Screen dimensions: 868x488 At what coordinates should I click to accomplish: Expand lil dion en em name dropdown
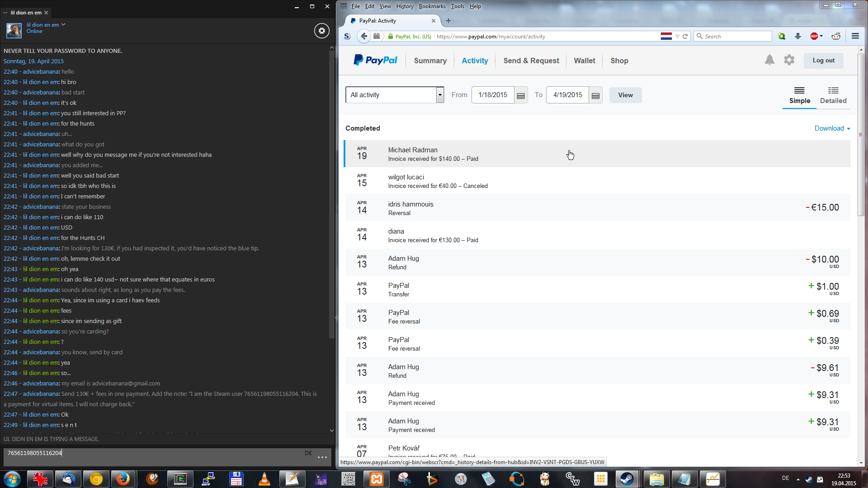tap(63, 24)
